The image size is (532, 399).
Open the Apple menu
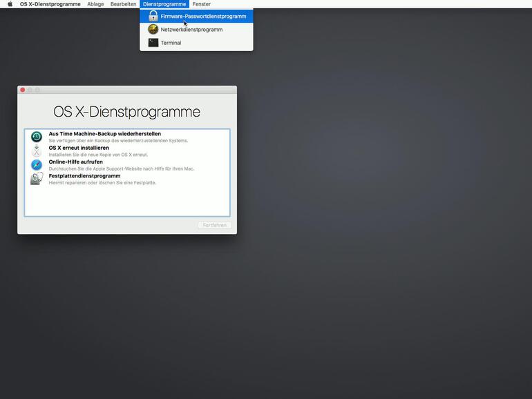point(10,4)
